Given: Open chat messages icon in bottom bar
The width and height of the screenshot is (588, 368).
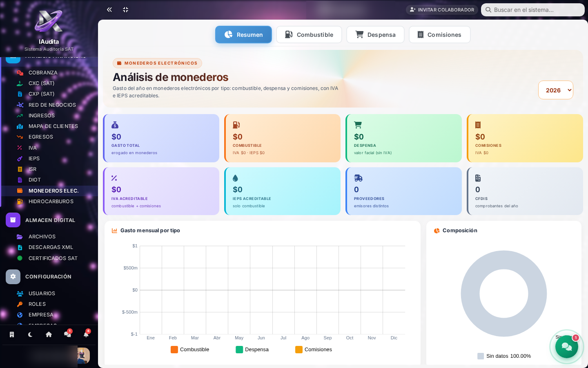Looking at the screenshot, I should click(67, 334).
